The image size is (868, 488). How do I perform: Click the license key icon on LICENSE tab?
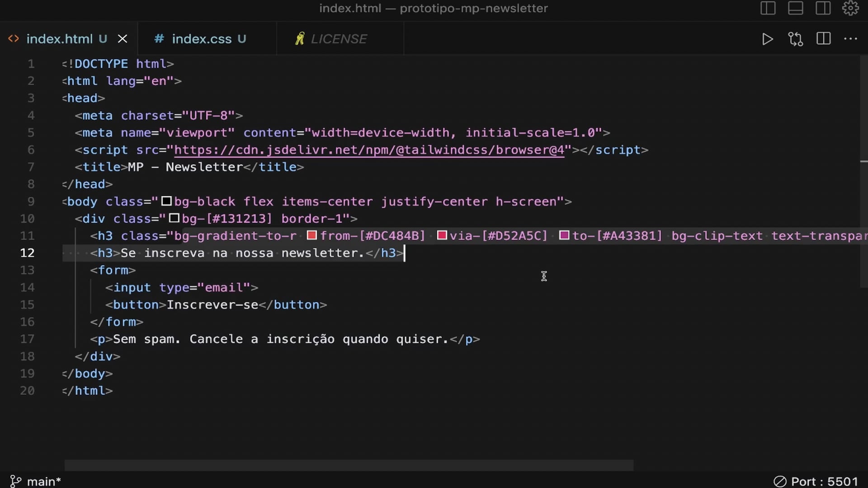[x=299, y=39]
